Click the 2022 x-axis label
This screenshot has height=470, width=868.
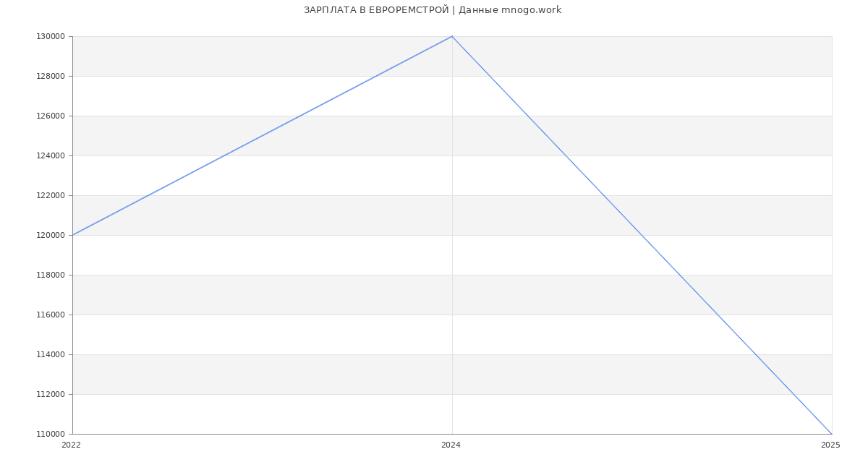[72, 445]
